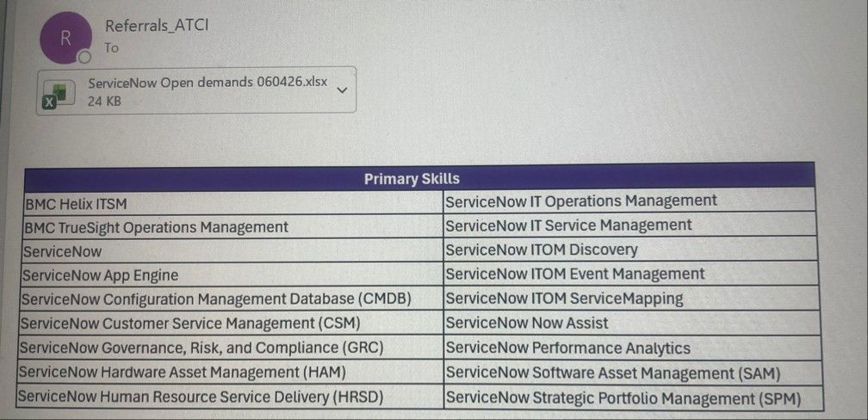Click BMC TrueSight Operations Management cell
Image resolution: width=868 pixels, height=420 pixels.
point(233,227)
